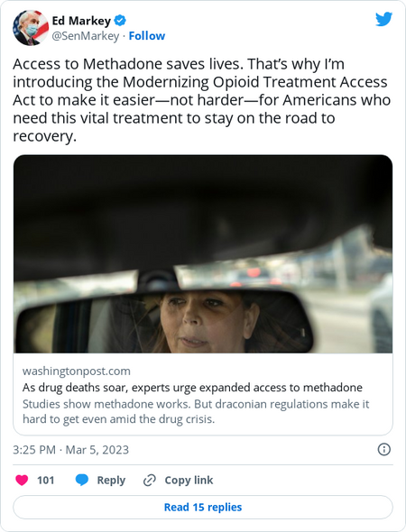Open the 3:25 PM Mar 5, 2023 timestamp

pyautogui.click(x=71, y=450)
